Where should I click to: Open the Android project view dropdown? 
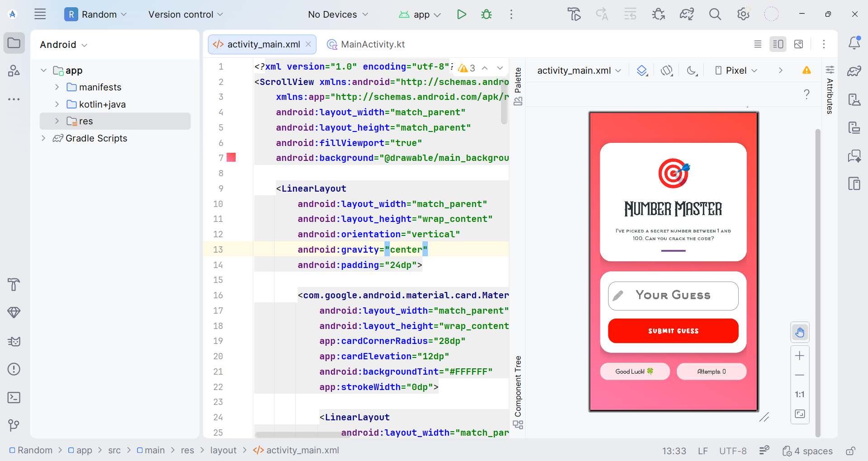[64, 45]
